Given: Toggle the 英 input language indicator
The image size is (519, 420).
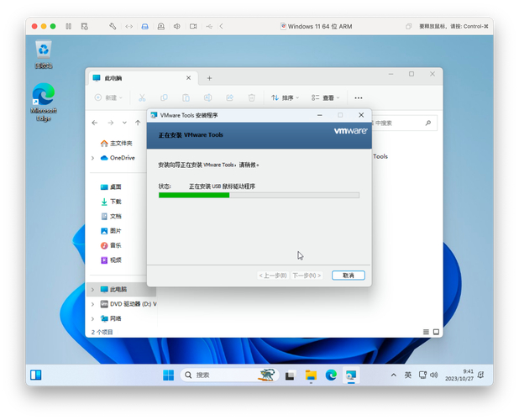Looking at the screenshot, I should coord(408,375).
